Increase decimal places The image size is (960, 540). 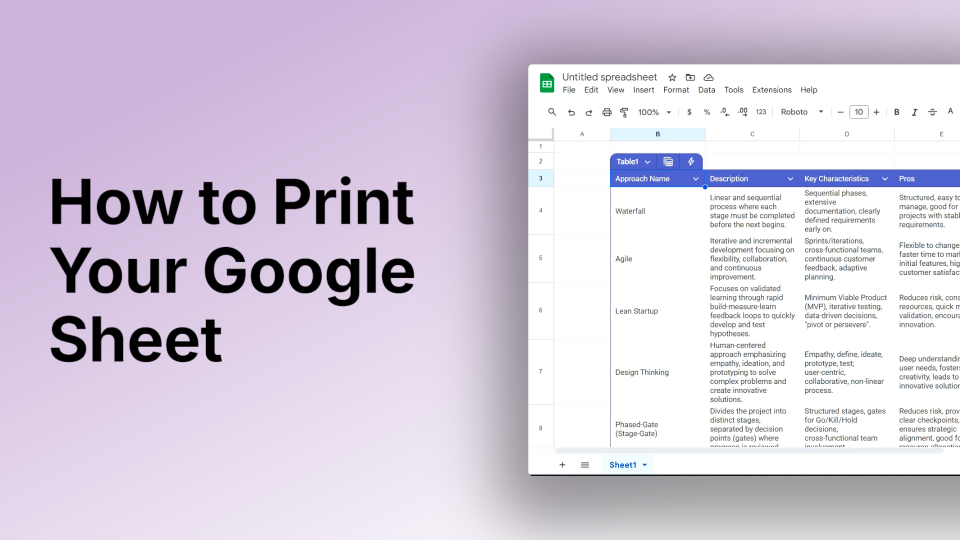pos(742,112)
